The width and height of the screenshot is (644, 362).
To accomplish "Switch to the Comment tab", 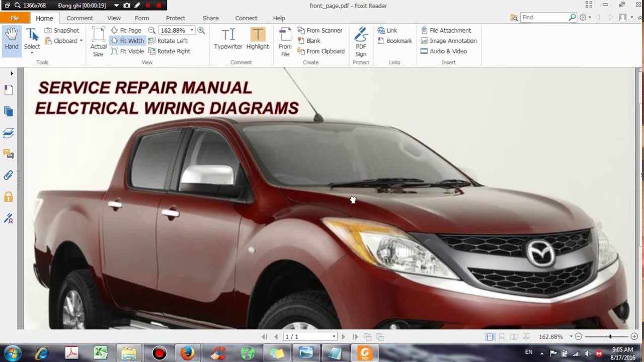I will 79,18.
